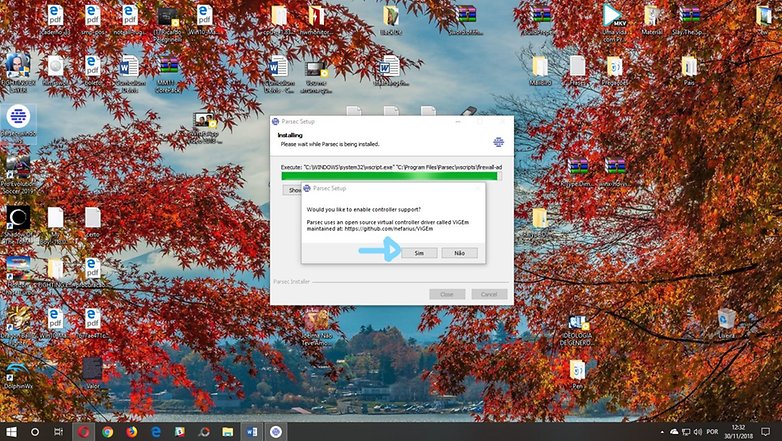Click the green installation progress bar
Screen dimensions: 782x441
pos(391,176)
